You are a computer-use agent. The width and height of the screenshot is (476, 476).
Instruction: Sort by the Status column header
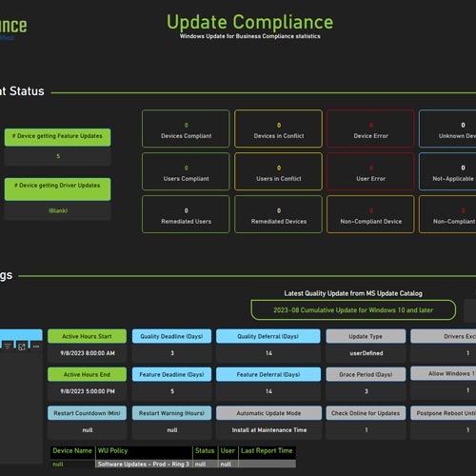click(x=205, y=451)
